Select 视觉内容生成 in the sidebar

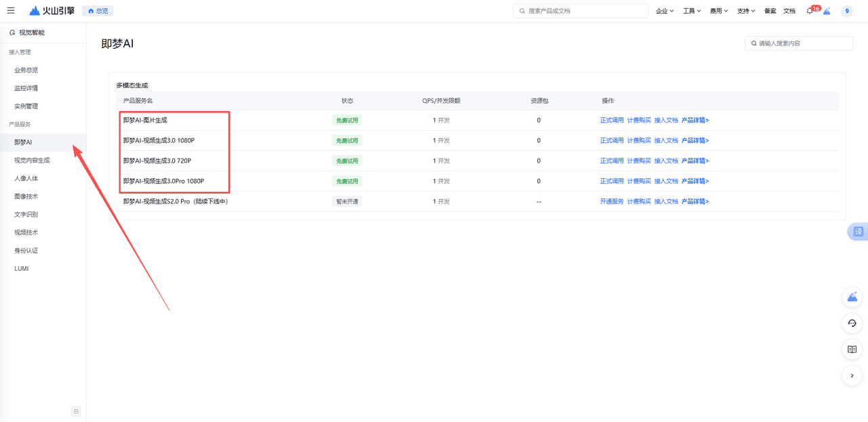click(32, 161)
